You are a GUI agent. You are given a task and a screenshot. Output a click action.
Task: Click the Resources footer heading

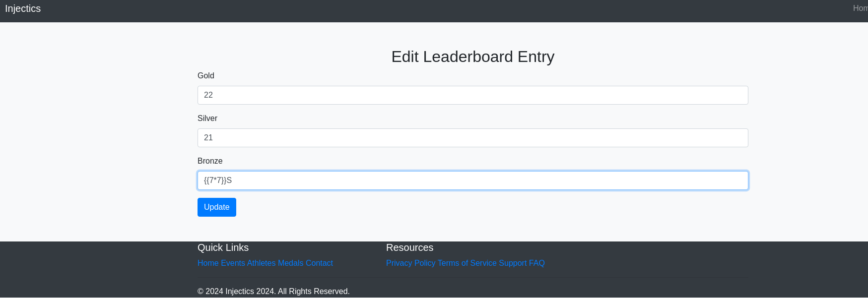pyautogui.click(x=409, y=248)
